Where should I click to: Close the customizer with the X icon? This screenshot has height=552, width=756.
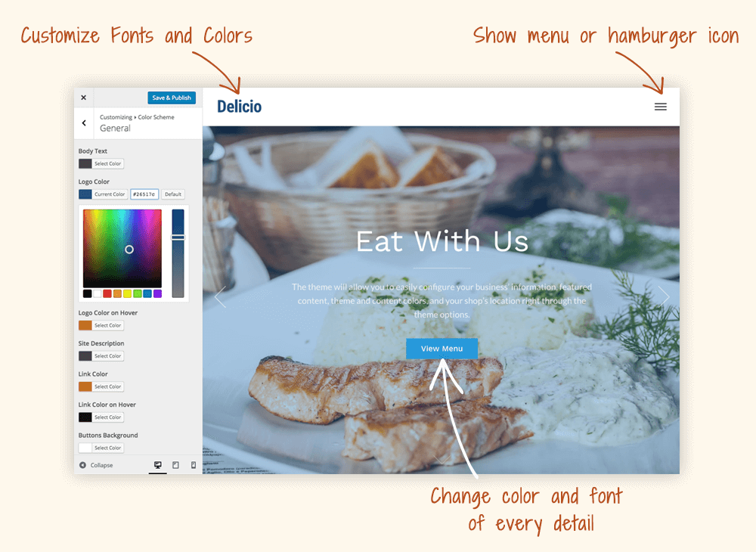click(83, 98)
